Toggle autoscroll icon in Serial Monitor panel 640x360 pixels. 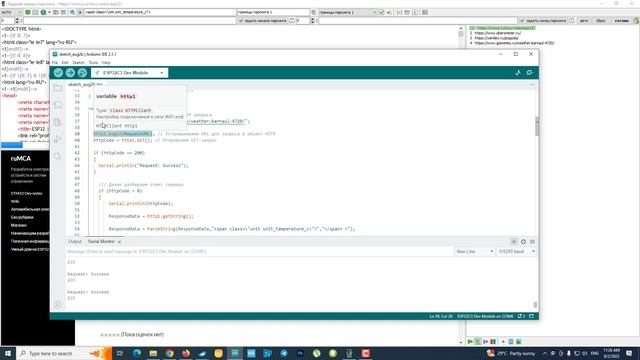(x=514, y=242)
